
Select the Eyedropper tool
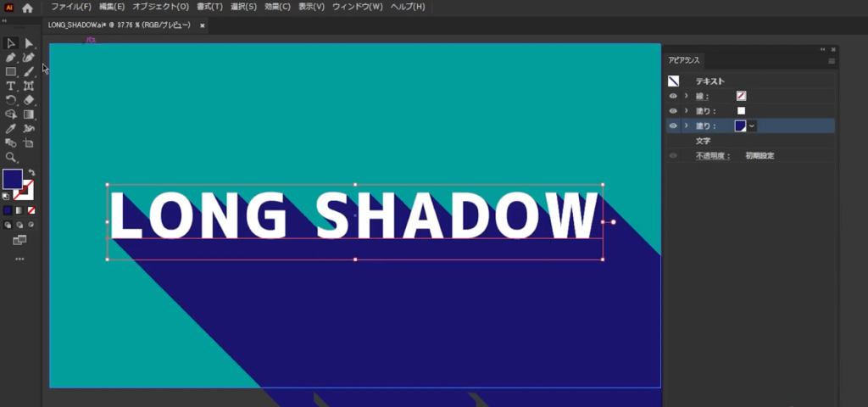click(11, 129)
